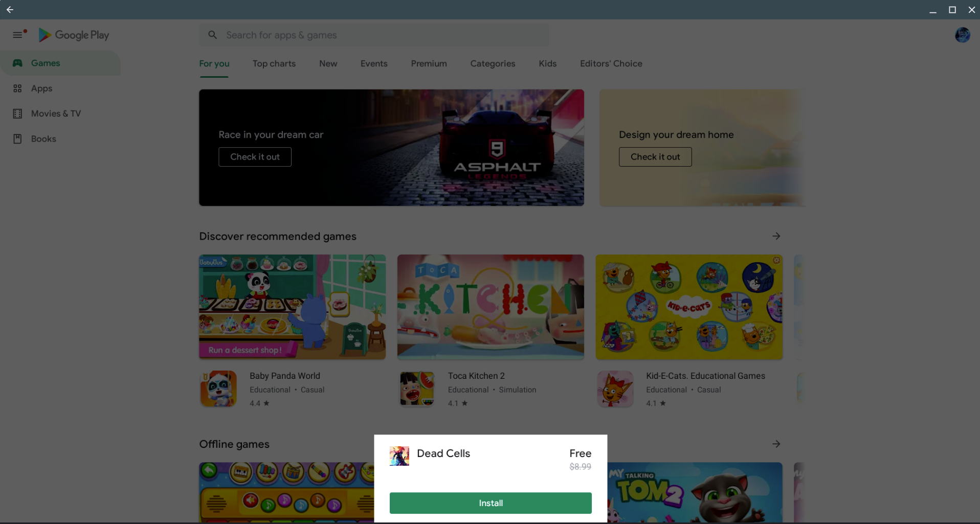Open Toca Kitchen 2 app icon

point(417,389)
